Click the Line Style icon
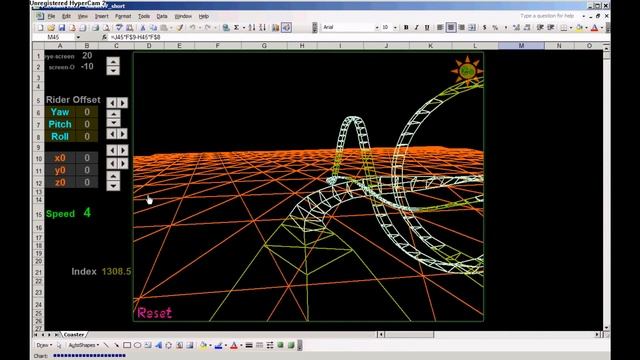Viewport: 640px width, 360px height. [x=249, y=345]
